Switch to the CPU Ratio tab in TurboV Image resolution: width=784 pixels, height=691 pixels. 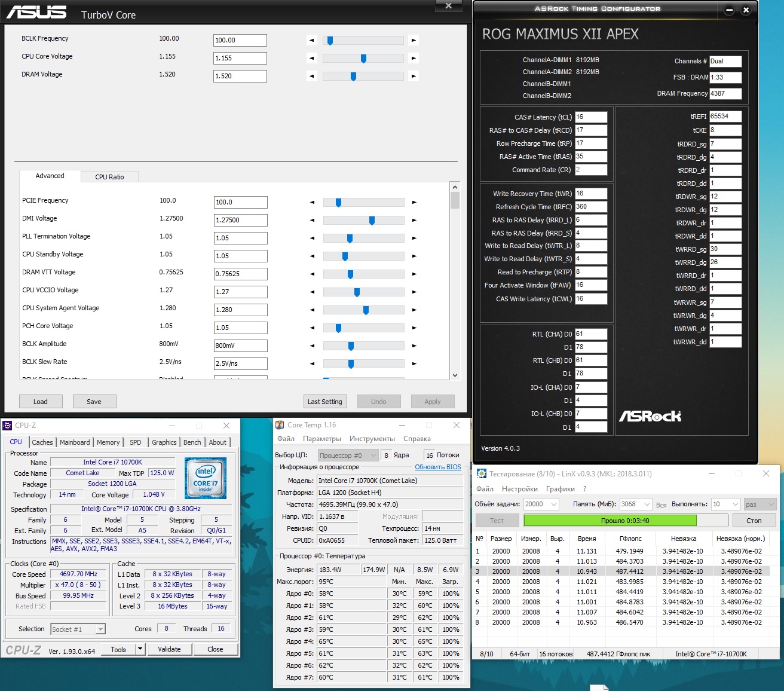[110, 177]
